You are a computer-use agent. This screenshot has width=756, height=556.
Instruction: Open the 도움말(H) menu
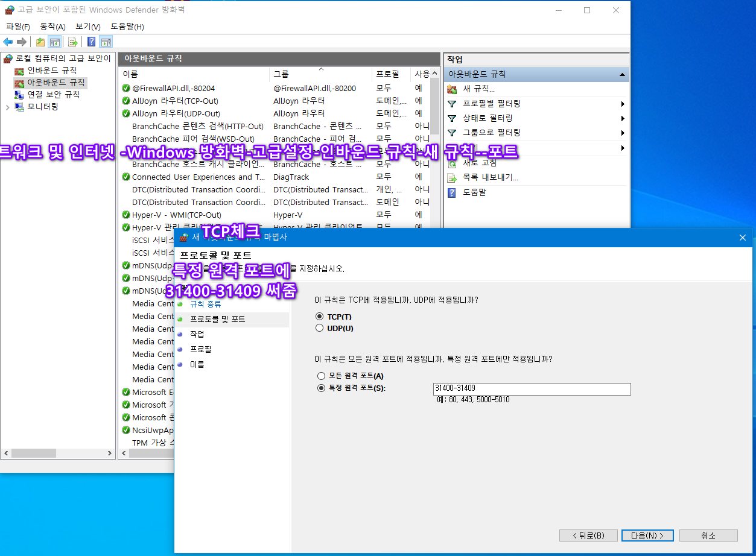click(127, 27)
